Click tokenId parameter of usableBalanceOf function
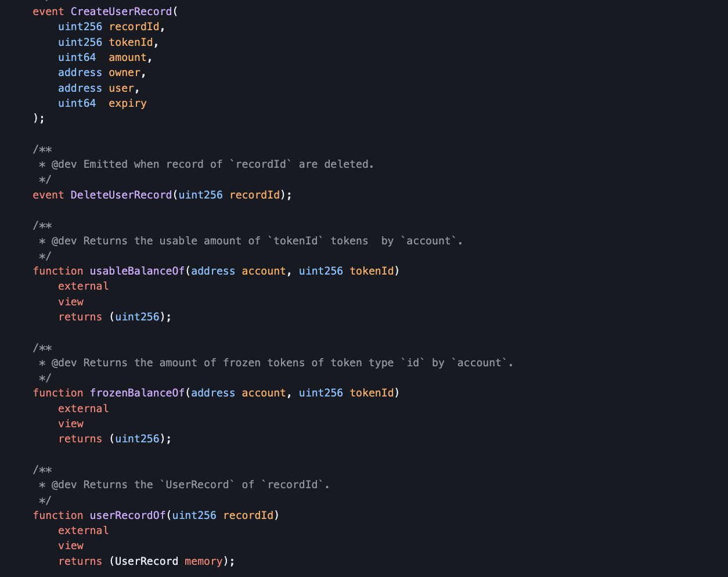 tap(372, 271)
